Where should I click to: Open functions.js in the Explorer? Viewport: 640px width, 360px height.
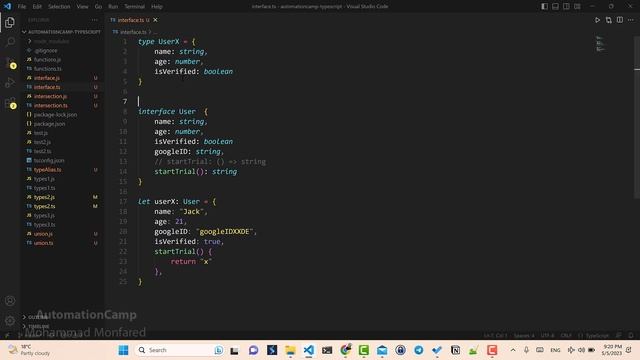click(61, 60)
